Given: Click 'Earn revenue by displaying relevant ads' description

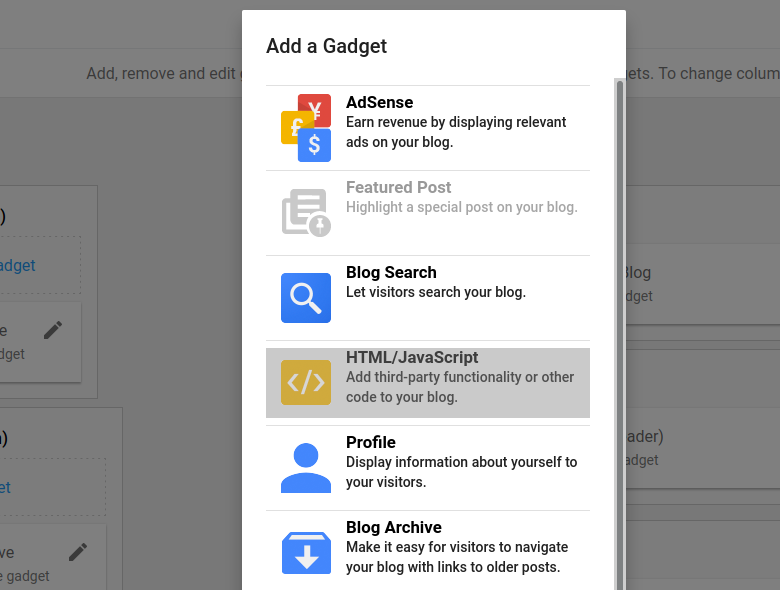Looking at the screenshot, I should click(x=456, y=132).
